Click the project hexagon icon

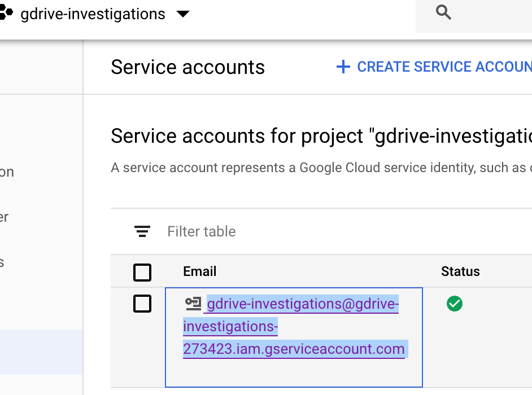click(6, 13)
